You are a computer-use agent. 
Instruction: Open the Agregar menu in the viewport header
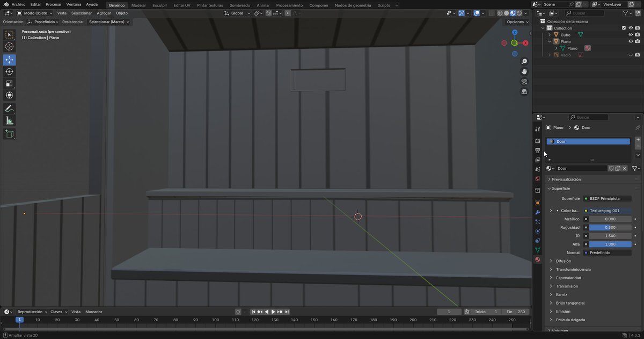[x=104, y=13]
